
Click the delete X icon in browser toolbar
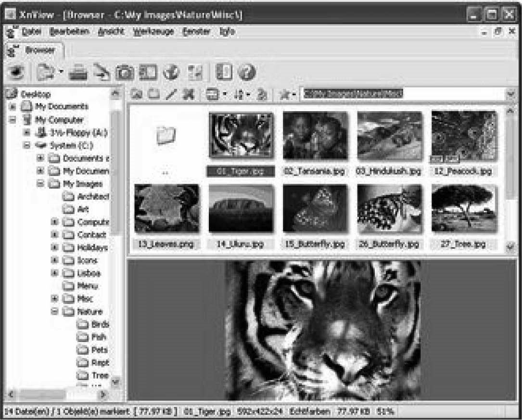tap(189, 94)
